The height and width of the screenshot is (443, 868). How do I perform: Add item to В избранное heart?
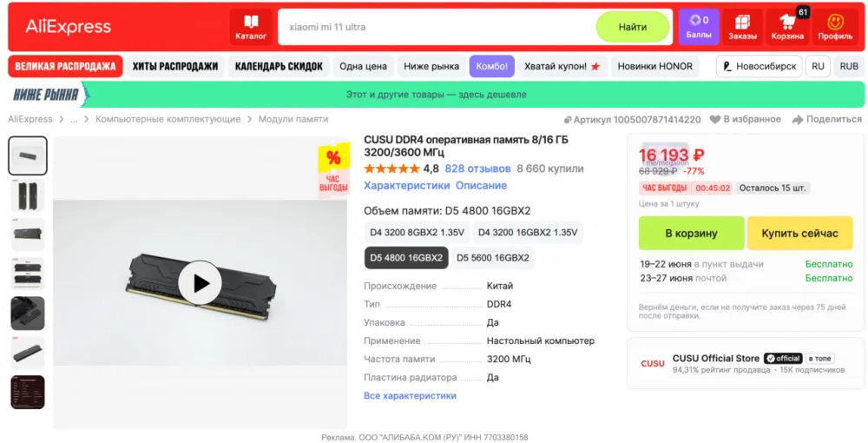click(x=714, y=119)
